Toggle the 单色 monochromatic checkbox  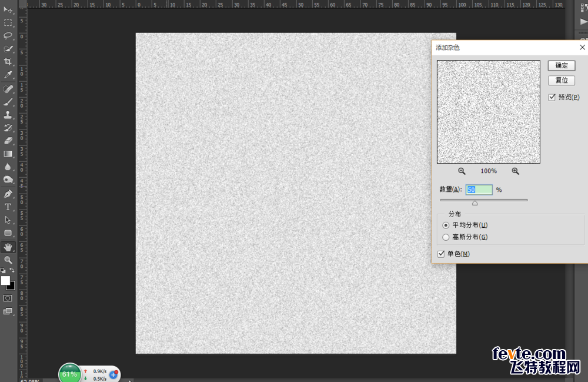(442, 254)
